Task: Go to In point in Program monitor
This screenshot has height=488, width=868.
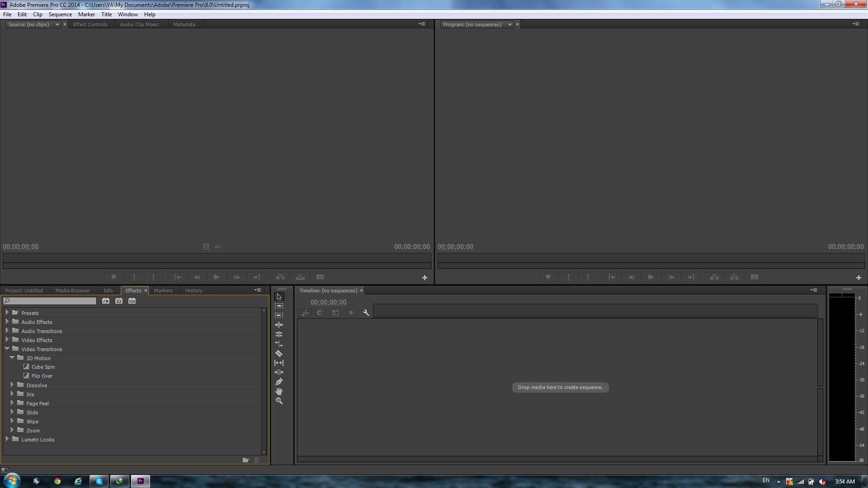Action: pyautogui.click(x=611, y=277)
